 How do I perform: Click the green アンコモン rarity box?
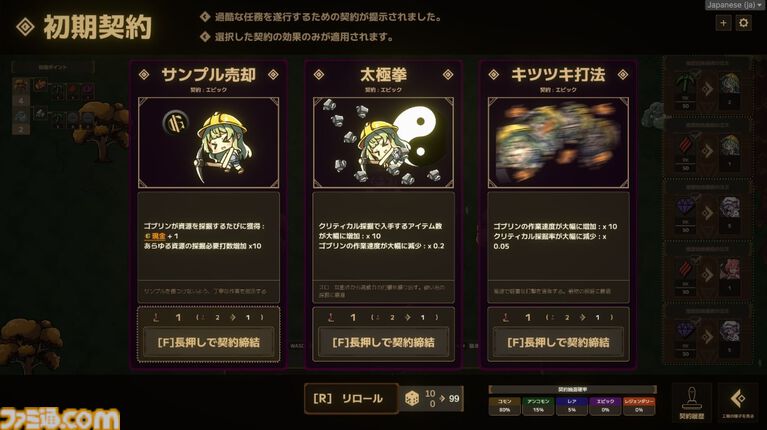pyautogui.click(x=538, y=406)
